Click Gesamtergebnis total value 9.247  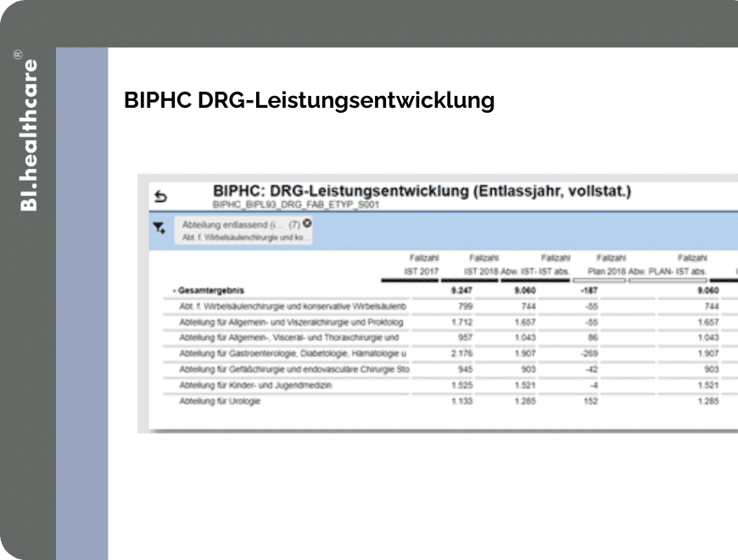461,291
